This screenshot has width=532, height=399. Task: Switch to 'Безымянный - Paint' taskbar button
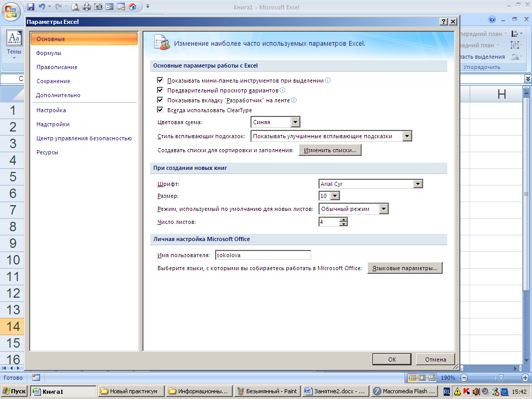pos(268,391)
